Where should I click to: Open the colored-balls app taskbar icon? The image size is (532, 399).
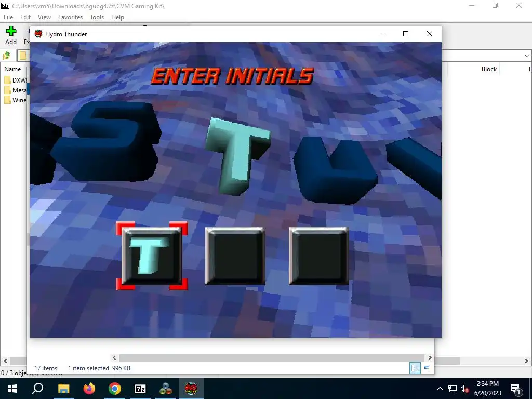pyautogui.click(x=166, y=389)
